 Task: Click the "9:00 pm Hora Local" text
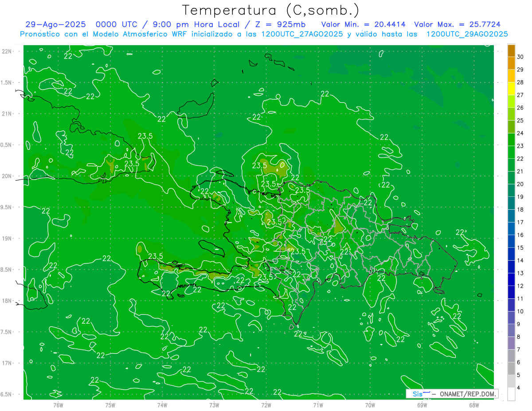[x=196, y=24]
